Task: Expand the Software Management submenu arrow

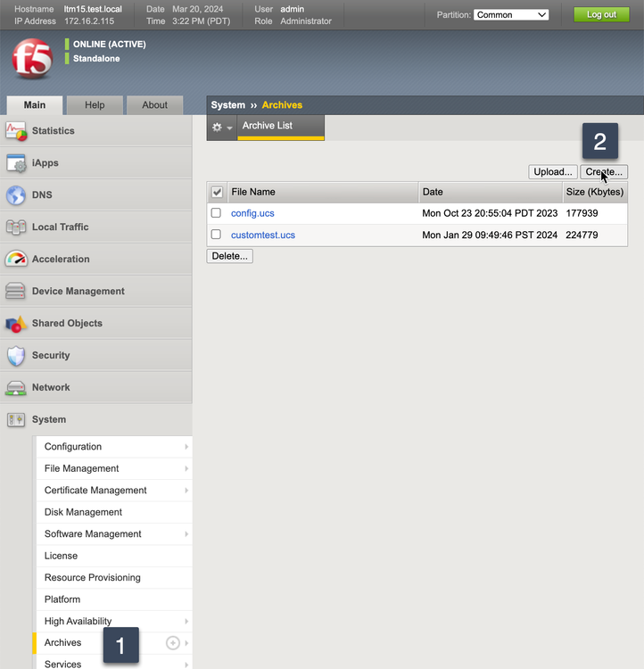Action: [186, 534]
